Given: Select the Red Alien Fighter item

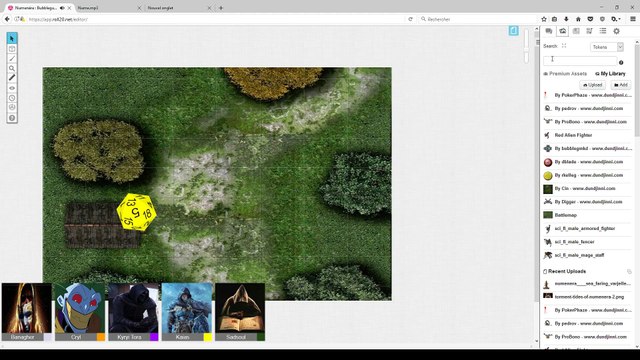Looking at the screenshot, I should tap(587, 135).
